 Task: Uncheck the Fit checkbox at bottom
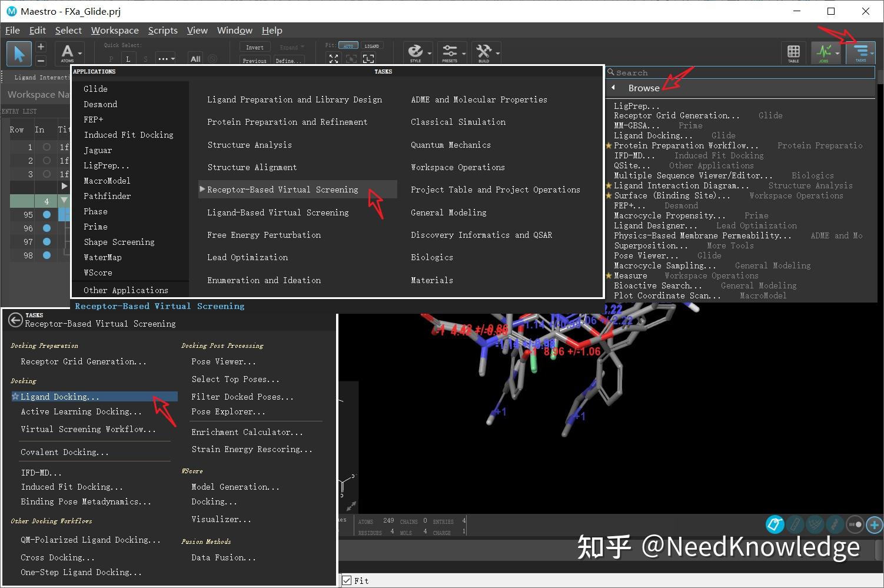pos(347,580)
